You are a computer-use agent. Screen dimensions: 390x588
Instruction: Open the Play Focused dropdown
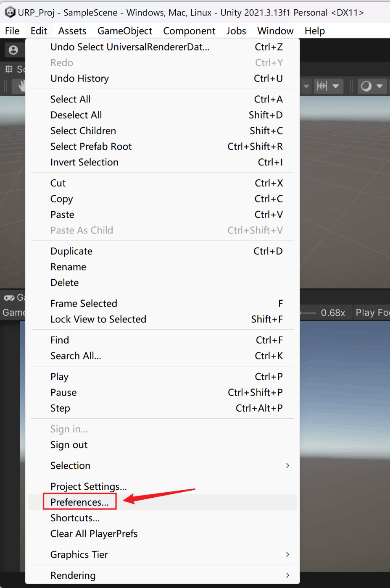point(372,312)
